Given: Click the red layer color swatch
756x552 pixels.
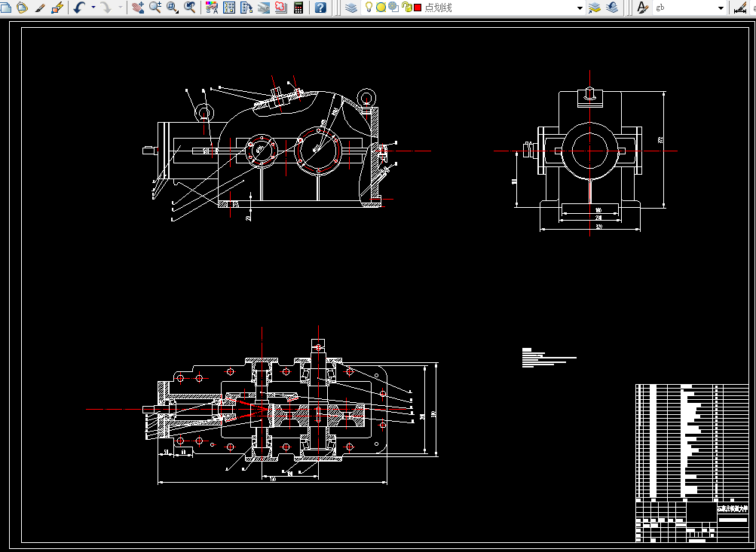Looking at the screenshot, I should point(418,8).
